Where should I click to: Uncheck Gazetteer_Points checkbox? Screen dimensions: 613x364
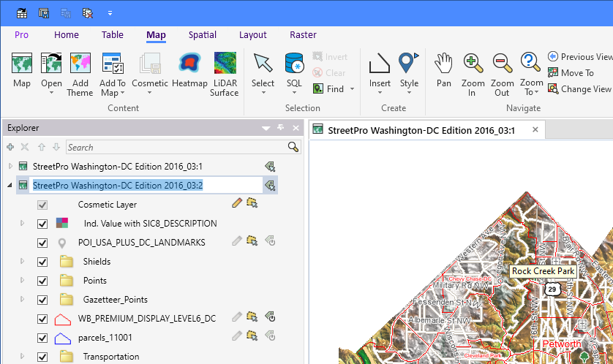pyautogui.click(x=42, y=300)
